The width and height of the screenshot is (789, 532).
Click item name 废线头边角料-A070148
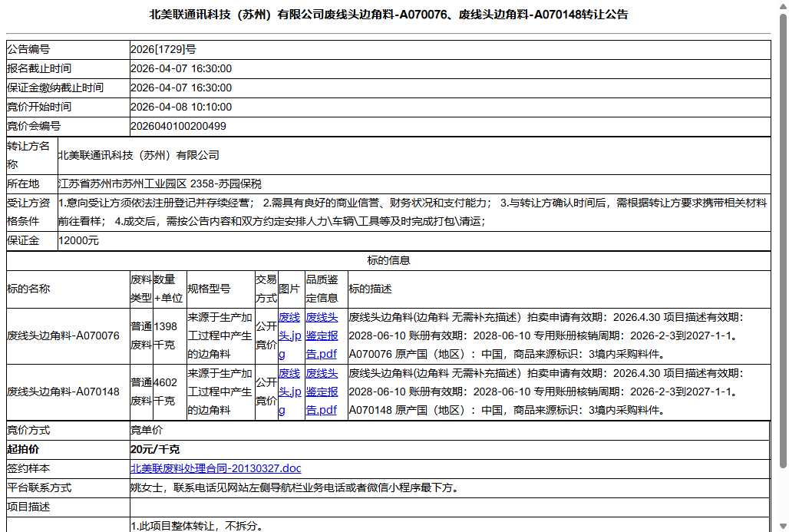tap(64, 392)
